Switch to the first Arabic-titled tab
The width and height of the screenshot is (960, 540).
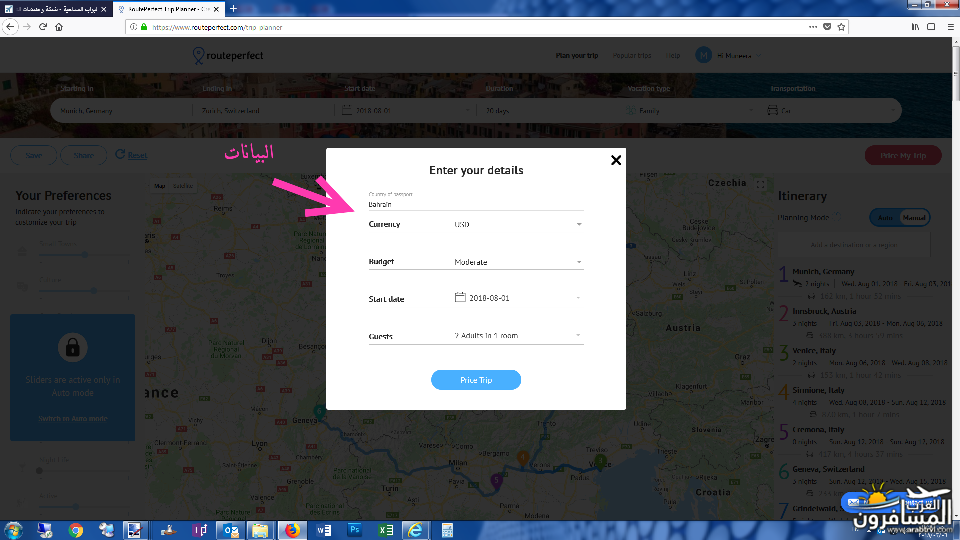point(56,9)
